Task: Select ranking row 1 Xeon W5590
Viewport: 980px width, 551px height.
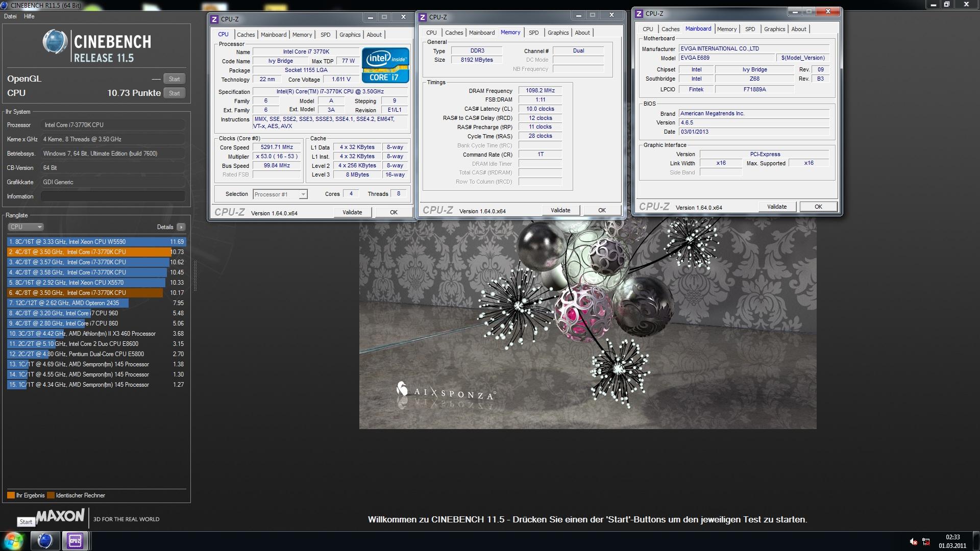Action: 96,242
